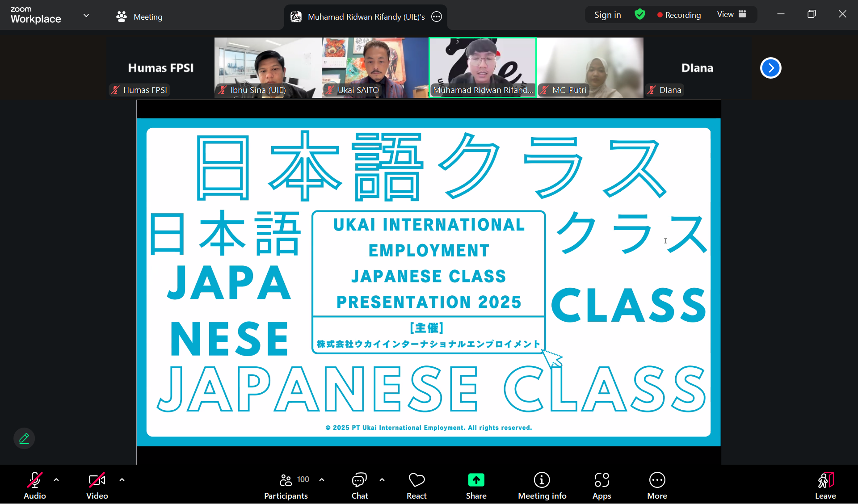858x504 pixels.
Task: Unmute the Audio microphone
Action: [x=35, y=481]
